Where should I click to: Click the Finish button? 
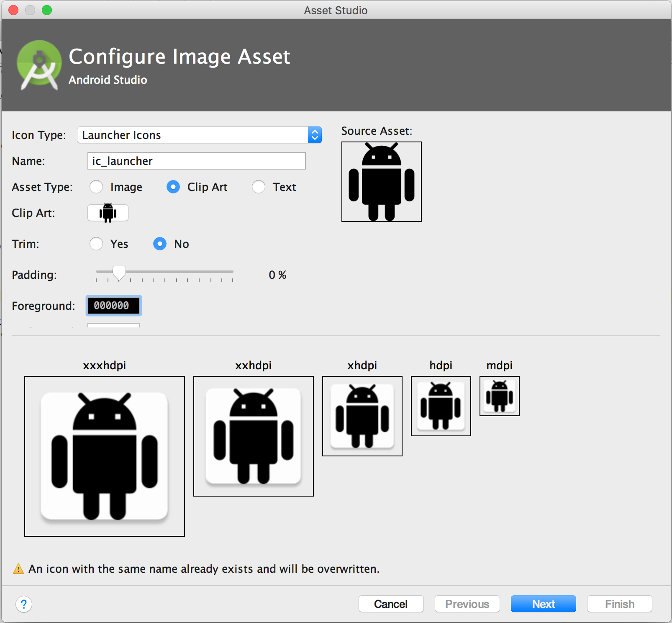coord(619,604)
